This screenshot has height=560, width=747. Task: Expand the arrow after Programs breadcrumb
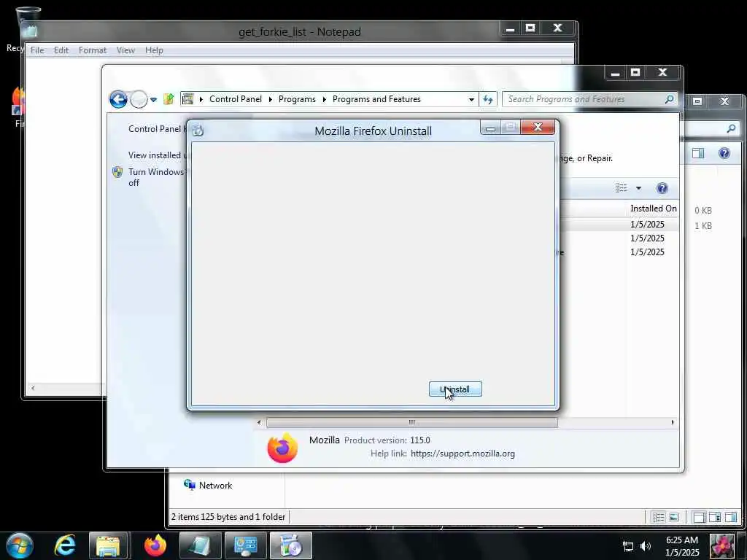324,99
